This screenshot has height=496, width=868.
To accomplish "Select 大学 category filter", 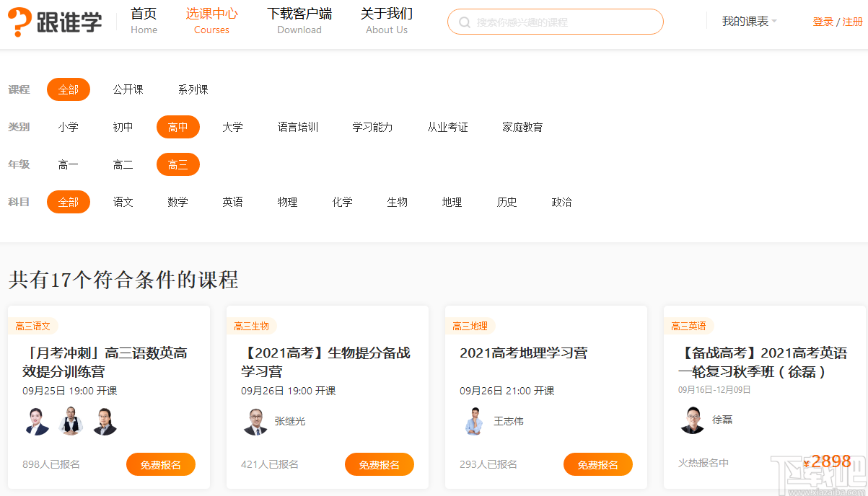I will 232,127.
